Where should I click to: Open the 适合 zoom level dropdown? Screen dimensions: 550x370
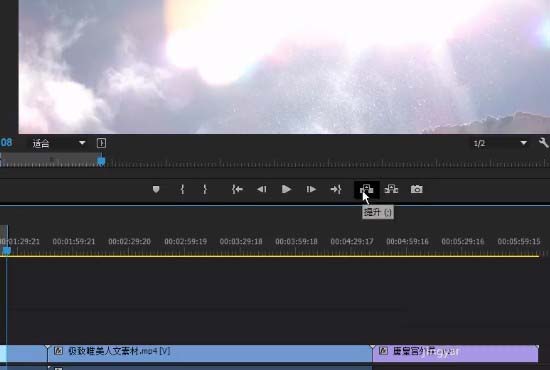tap(59, 143)
